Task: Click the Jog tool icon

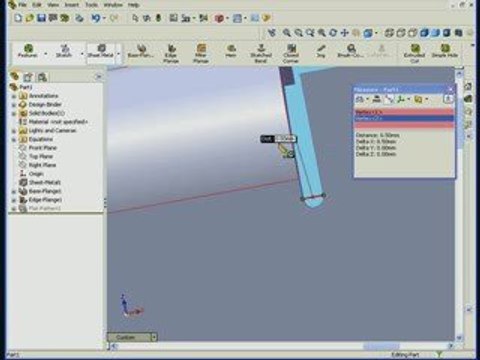Action: (321, 52)
